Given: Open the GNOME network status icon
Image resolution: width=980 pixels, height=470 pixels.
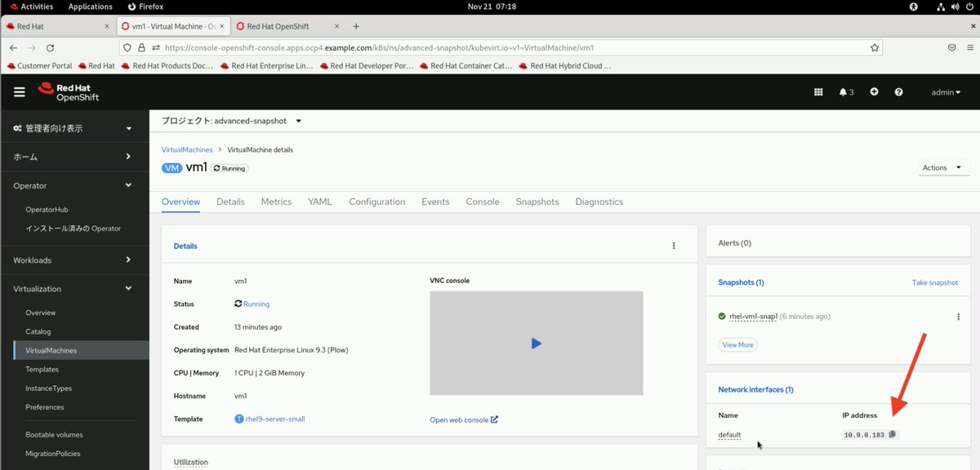Looking at the screenshot, I should (942, 7).
